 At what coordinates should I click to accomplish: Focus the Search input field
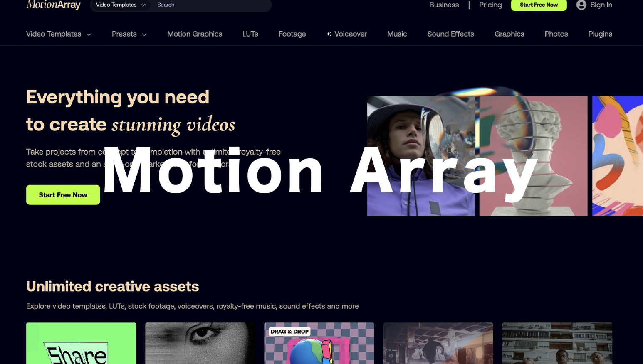click(x=211, y=5)
